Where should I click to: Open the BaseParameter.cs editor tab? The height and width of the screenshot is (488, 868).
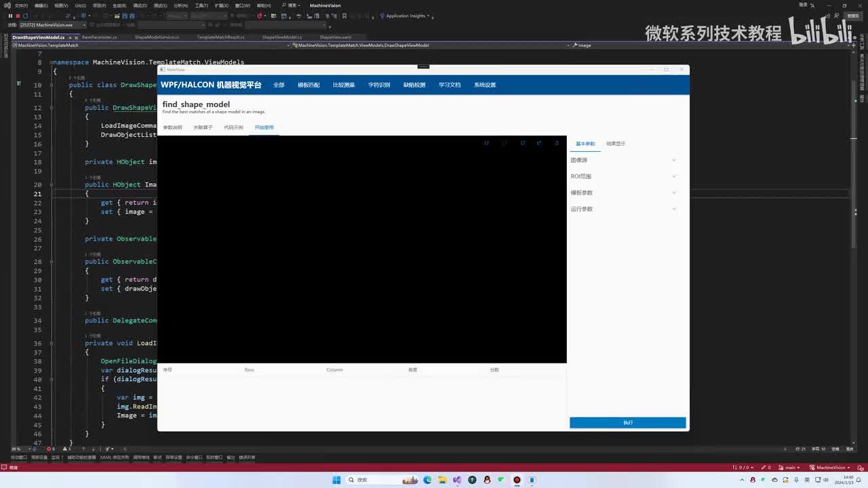pos(100,37)
